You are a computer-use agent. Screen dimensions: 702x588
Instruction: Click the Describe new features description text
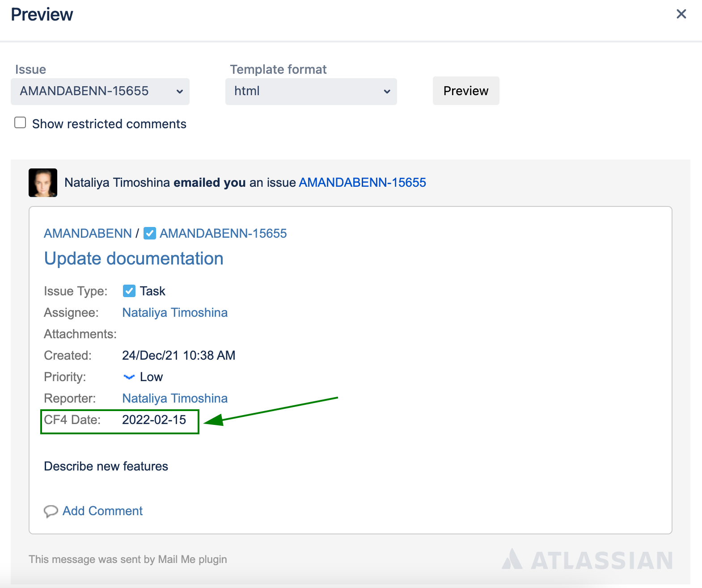point(106,466)
